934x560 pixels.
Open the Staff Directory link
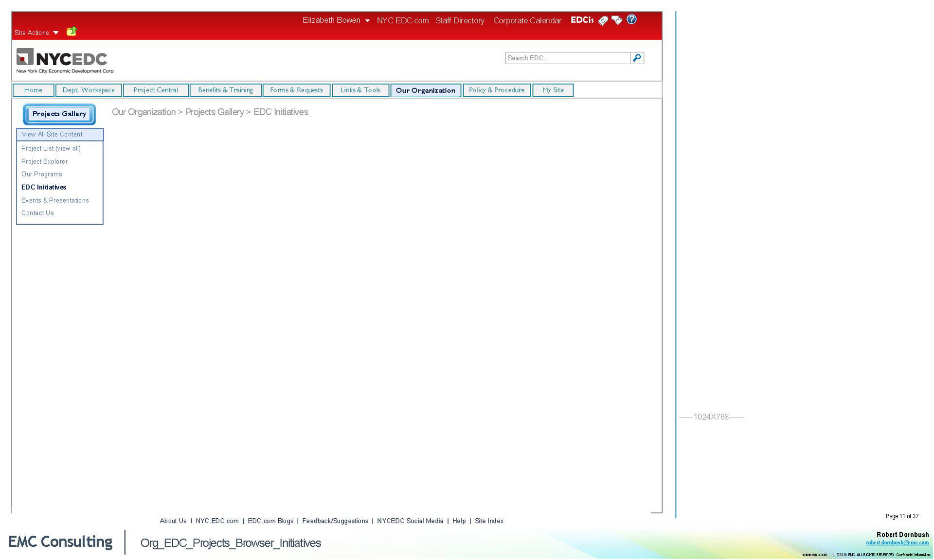pos(460,20)
